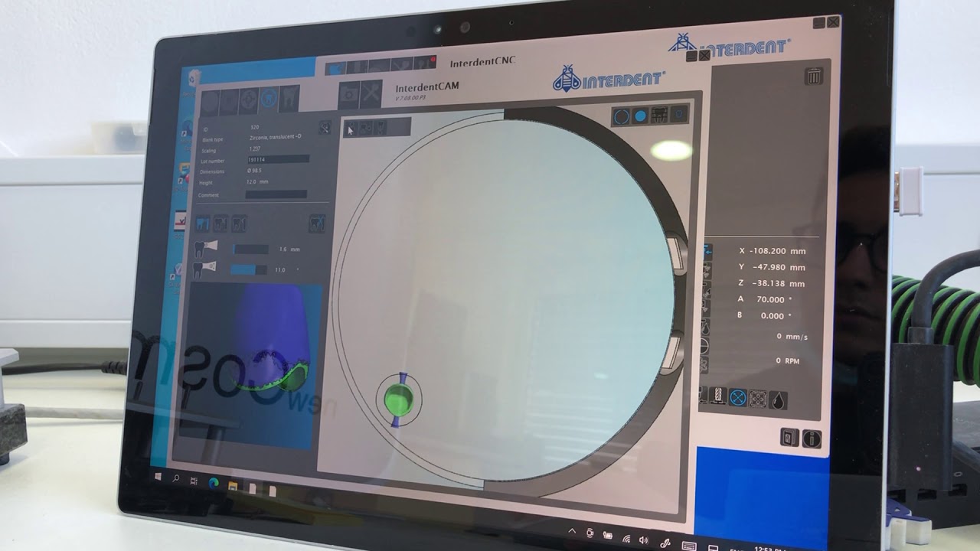Viewport: 980px width, 551px height.
Task: Click the milling tool icon in CNC bottom toolbar
Action: pyautogui.click(x=719, y=396)
